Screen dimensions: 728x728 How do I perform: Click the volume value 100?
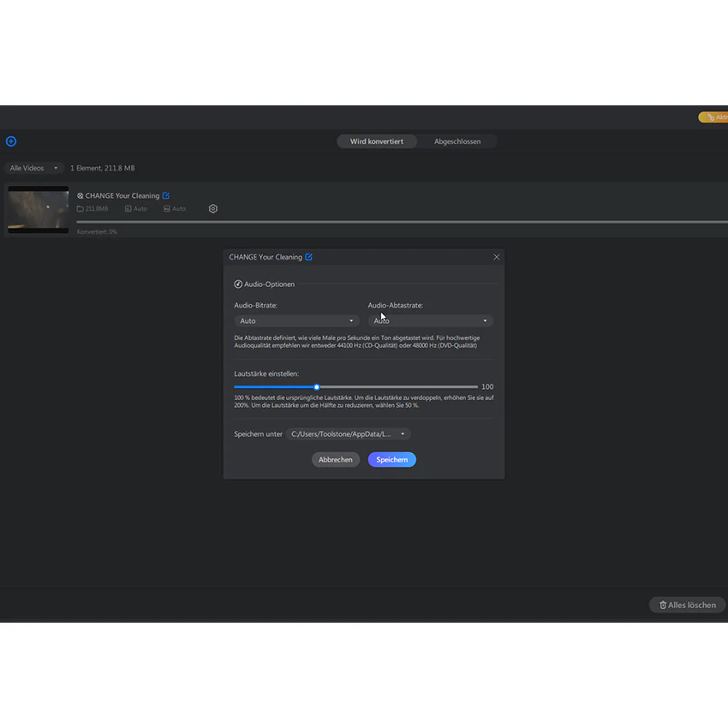(487, 387)
